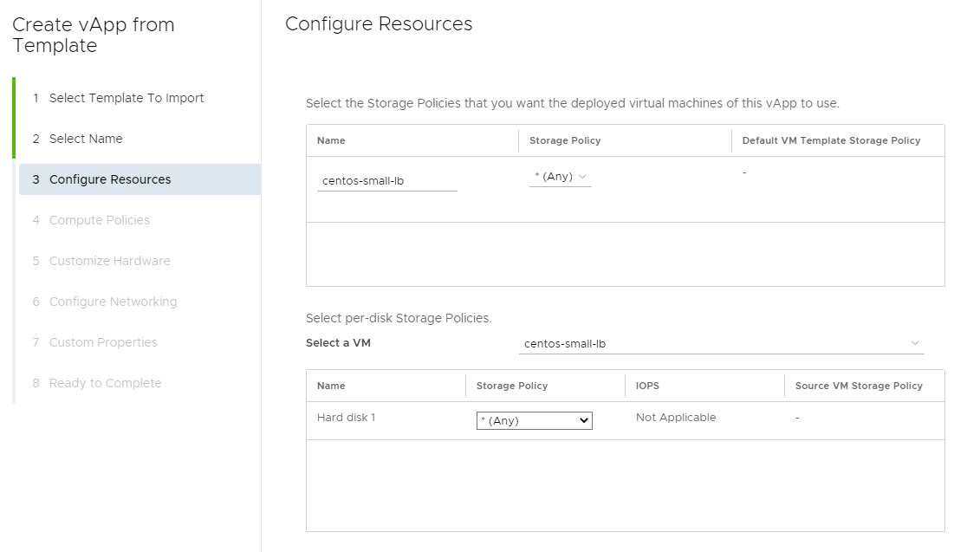
Task: Select the Hard disk 1 row name
Action: coord(346,418)
